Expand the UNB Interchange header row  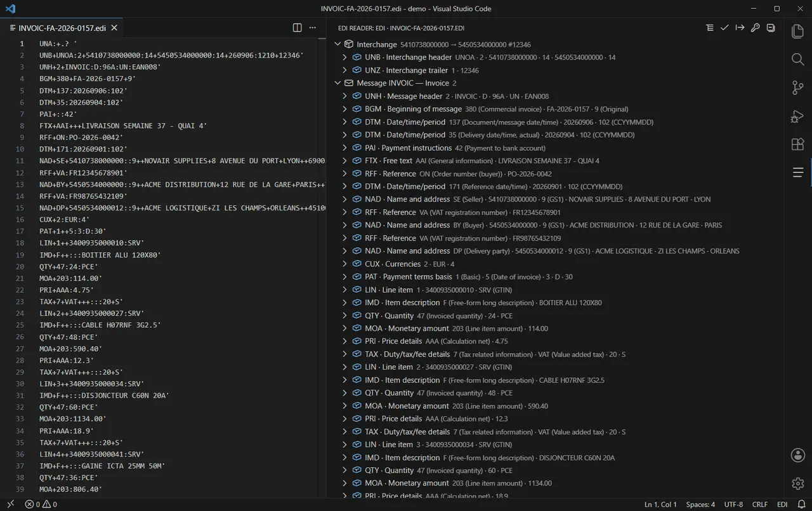click(345, 57)
